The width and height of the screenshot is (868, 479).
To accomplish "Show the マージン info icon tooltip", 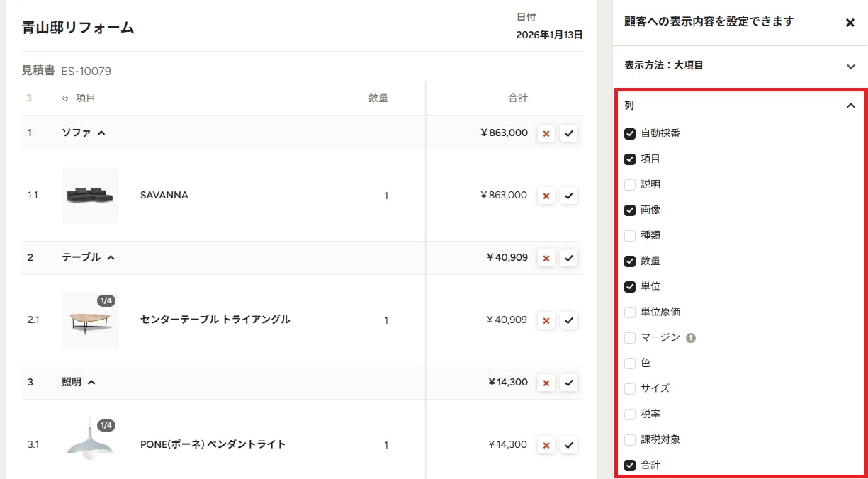I will [691, 337].
